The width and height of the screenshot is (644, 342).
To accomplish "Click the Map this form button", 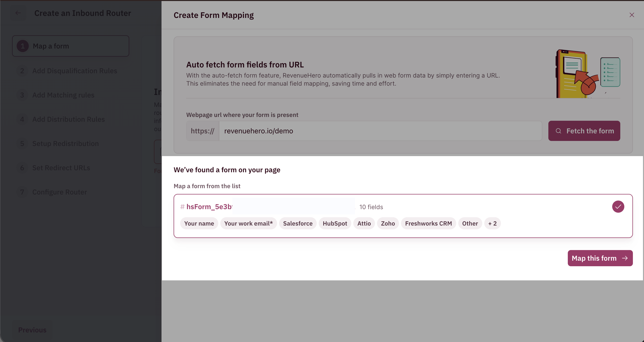I will click(600, 258).
